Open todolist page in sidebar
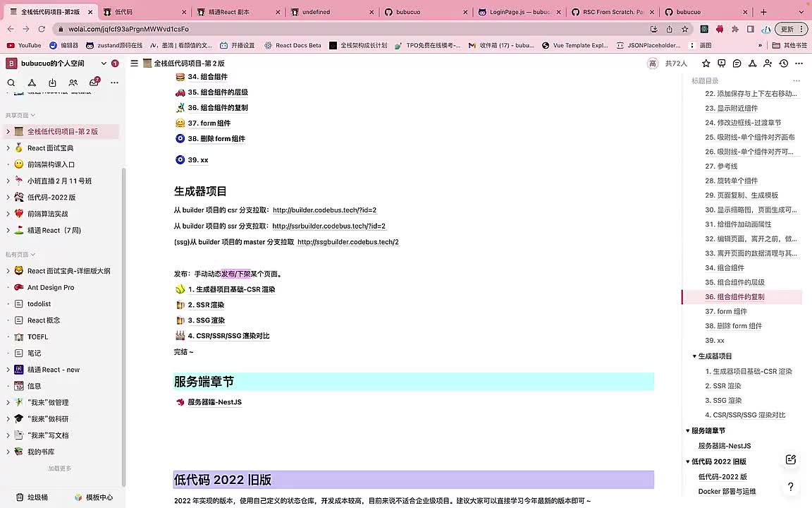The height and width of the screenshot is (508, 812). tap(39, 304)
